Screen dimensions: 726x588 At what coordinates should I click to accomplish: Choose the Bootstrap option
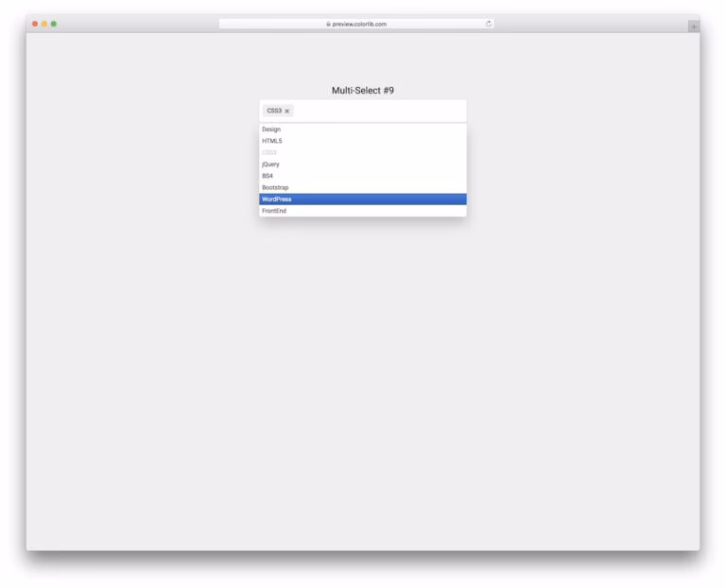[x=363, y=187]
